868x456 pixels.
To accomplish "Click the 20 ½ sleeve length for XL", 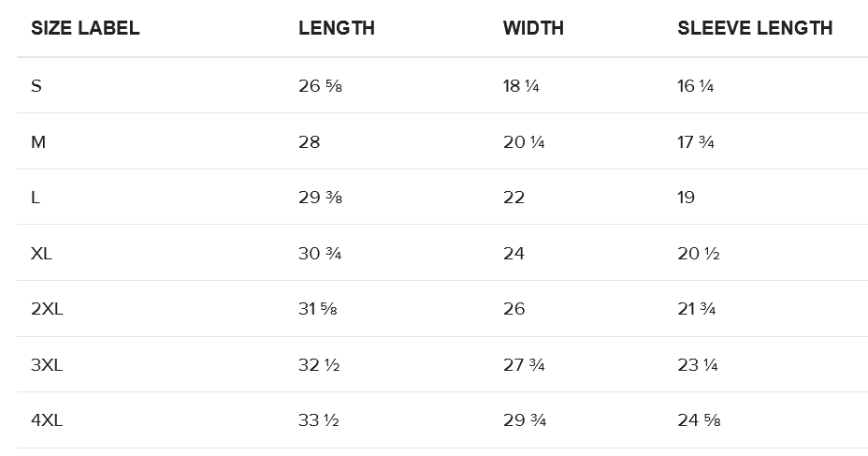I will coord(698,254).
